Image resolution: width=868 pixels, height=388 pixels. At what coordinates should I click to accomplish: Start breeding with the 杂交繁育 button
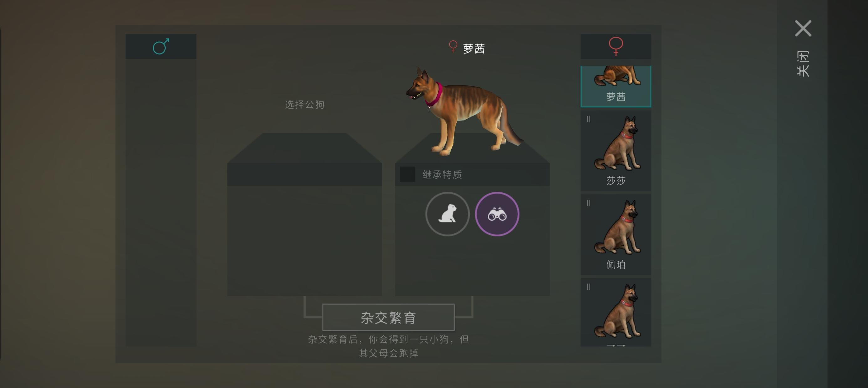(x=388, y=317)
